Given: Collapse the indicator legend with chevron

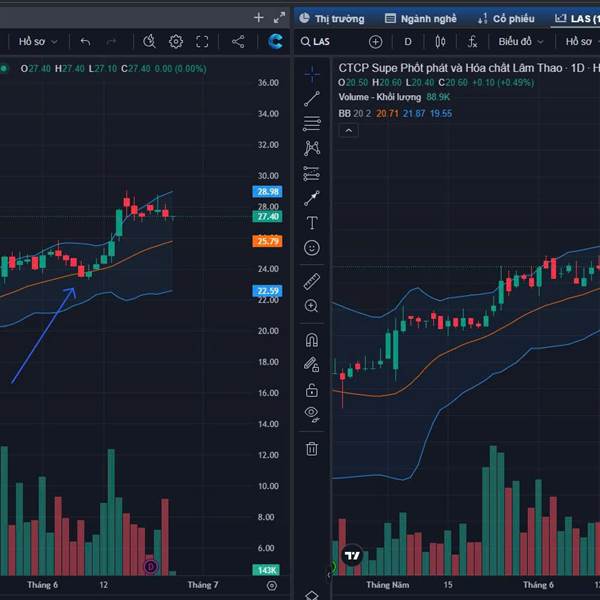Looking at the screenshot, I should [x=349, y=130].
